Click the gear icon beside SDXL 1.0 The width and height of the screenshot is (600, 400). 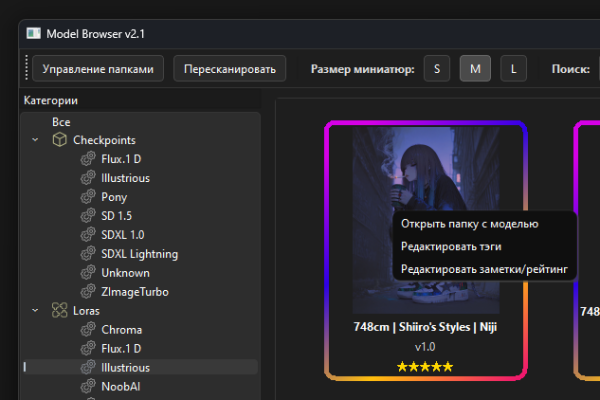(x=88, y=235)
